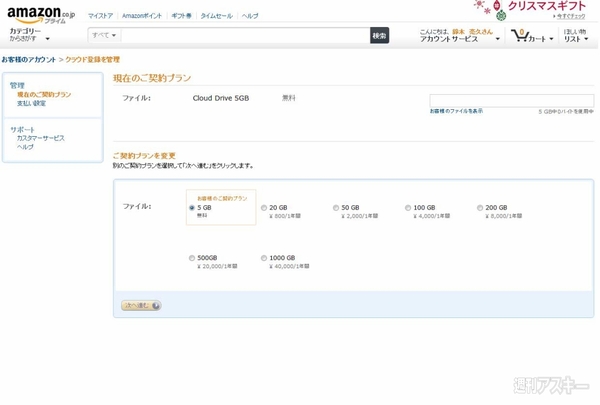Open カスタマーサービス in the sidebar

coord(41,138)
